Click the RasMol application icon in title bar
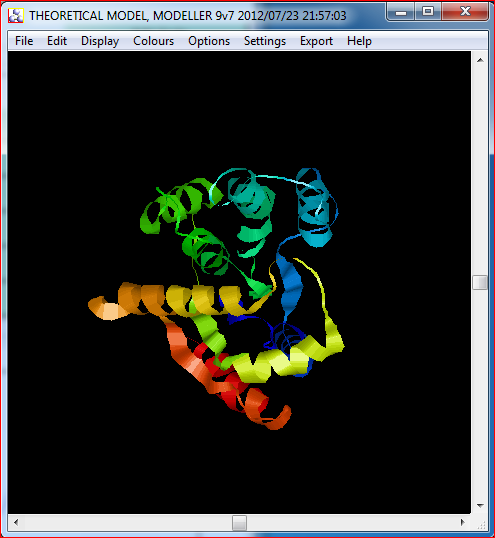 coord(16,16)
